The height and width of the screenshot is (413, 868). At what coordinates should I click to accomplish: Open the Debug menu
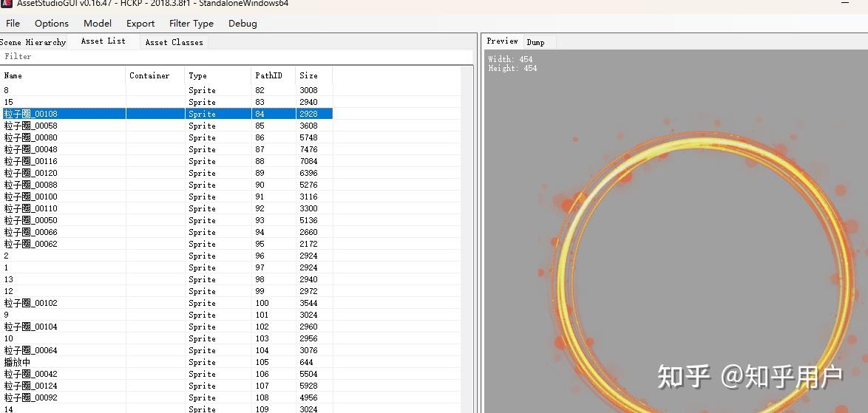coord(243,23)
